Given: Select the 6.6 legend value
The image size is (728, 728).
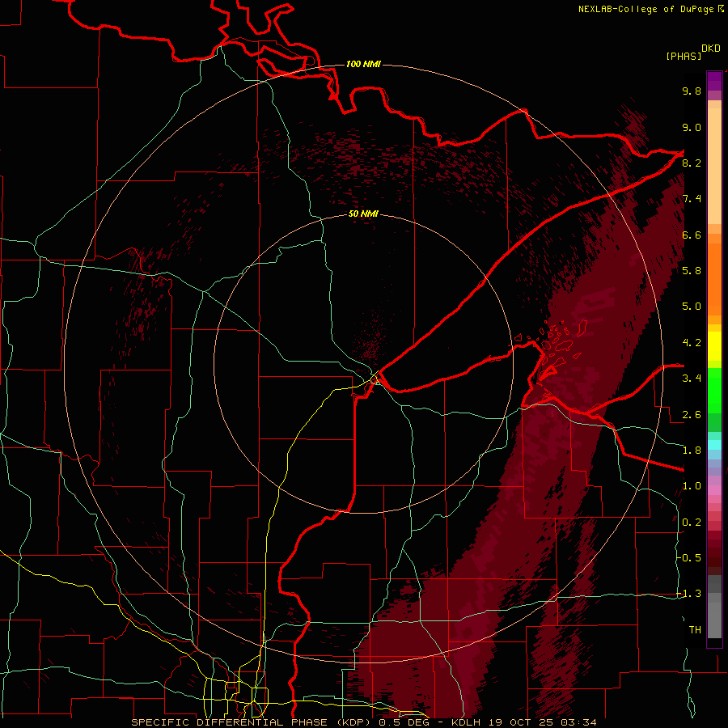Looking at the screenshot, I should pyautogui.click(x=692, y=235).
